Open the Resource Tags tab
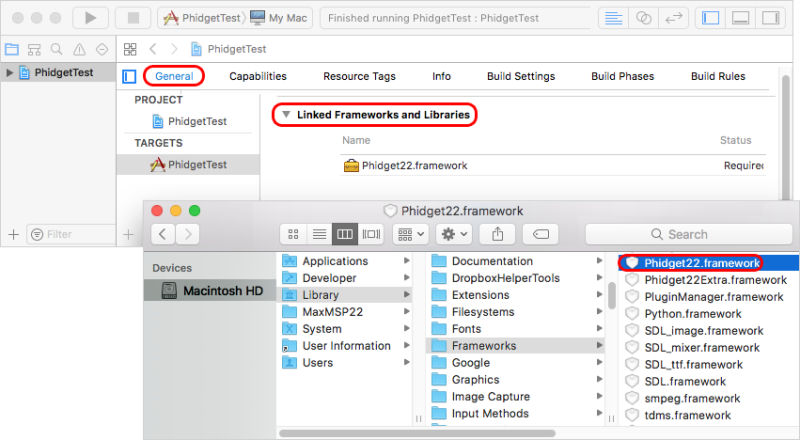This screenshot has width=800, height=440. pyautogui.click(x=359, y=76)
